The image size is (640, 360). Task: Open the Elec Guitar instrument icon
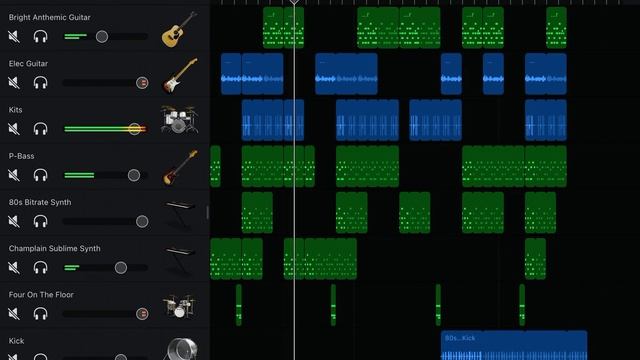pos(180,76)
